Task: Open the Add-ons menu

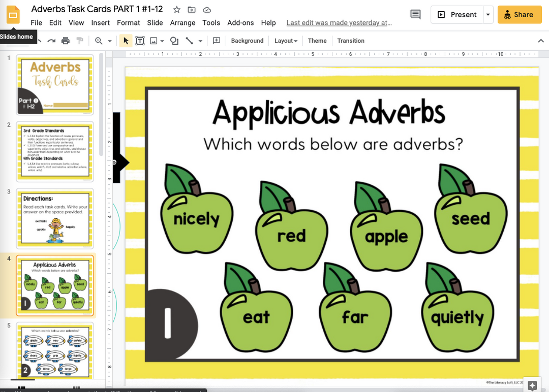Action: pos(240,23)
